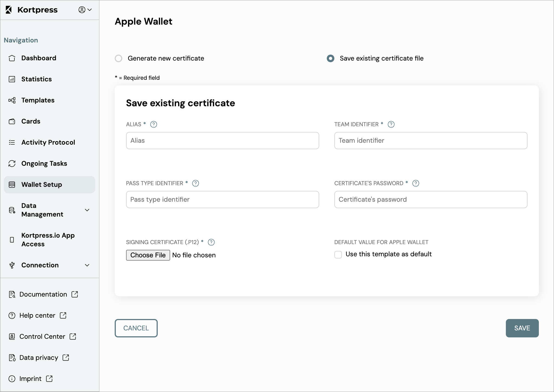Click the Documentation external link icon
The image size is (554, 392).
(75, 294)
